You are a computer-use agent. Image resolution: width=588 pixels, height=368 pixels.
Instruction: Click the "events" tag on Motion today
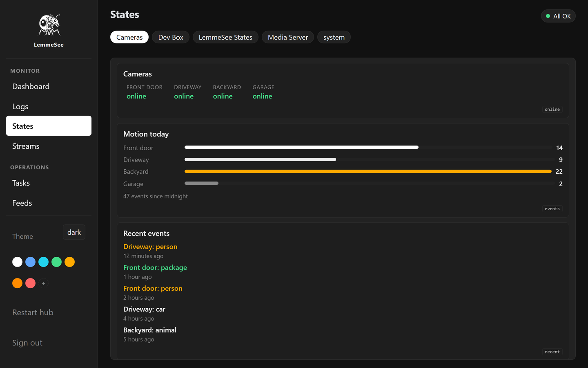(x=552, y=209)
